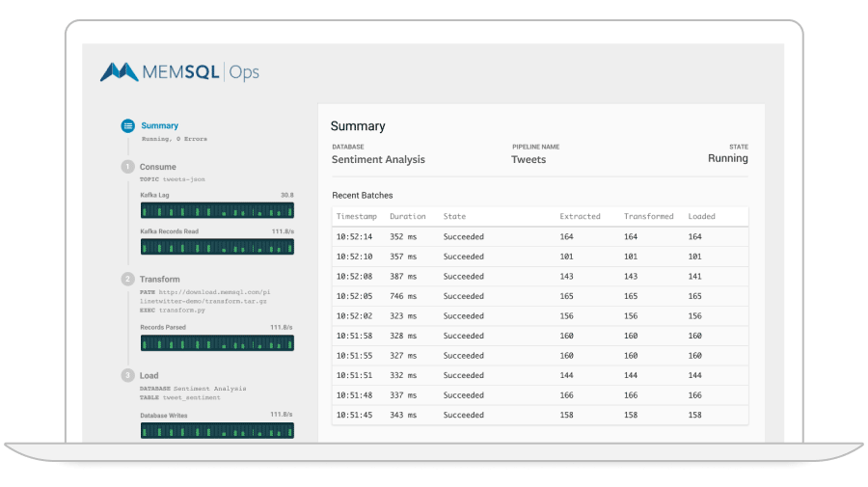Sort by the State column header
868x487 pixels.
click(454, 216)
